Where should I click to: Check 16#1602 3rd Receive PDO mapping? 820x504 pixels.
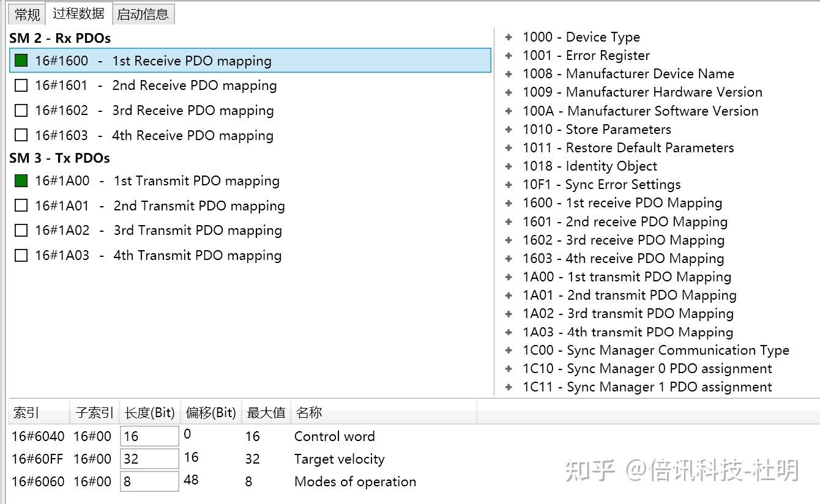tap(20, 110)
